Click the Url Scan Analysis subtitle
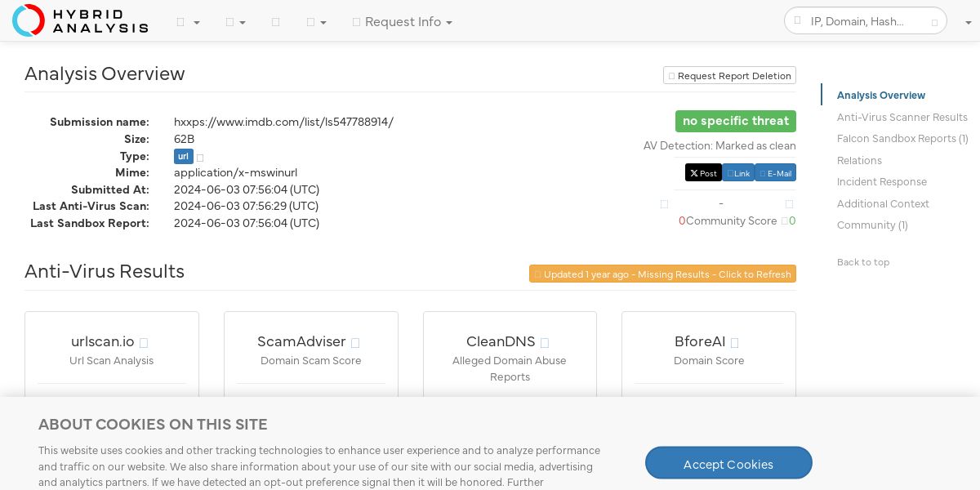980x490 pixels. coord(112,361)
